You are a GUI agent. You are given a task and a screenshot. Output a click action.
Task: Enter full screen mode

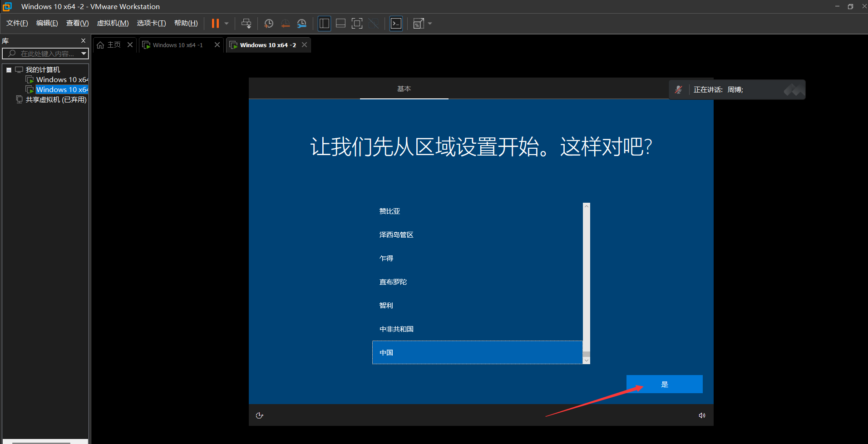[357, 23]
